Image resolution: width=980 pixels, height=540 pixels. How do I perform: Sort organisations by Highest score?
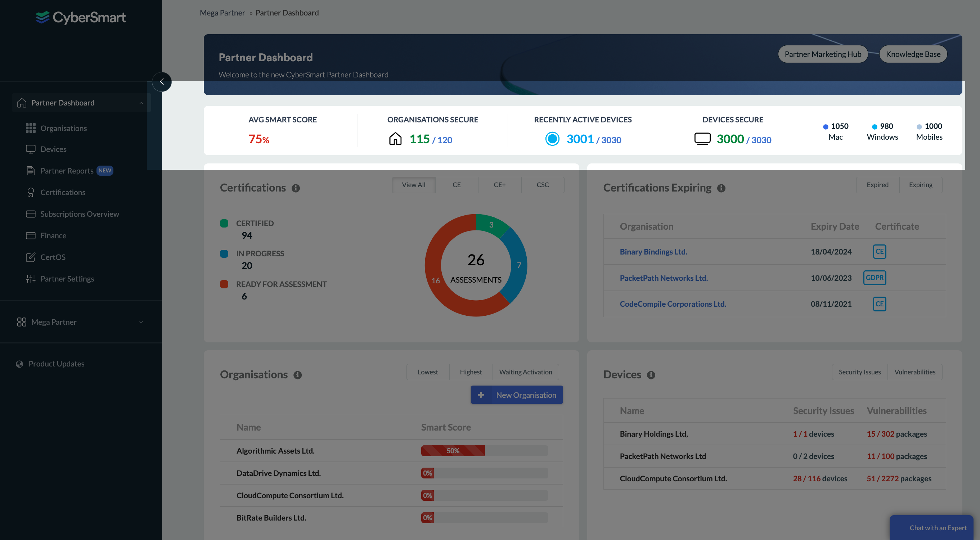point(471,372)
